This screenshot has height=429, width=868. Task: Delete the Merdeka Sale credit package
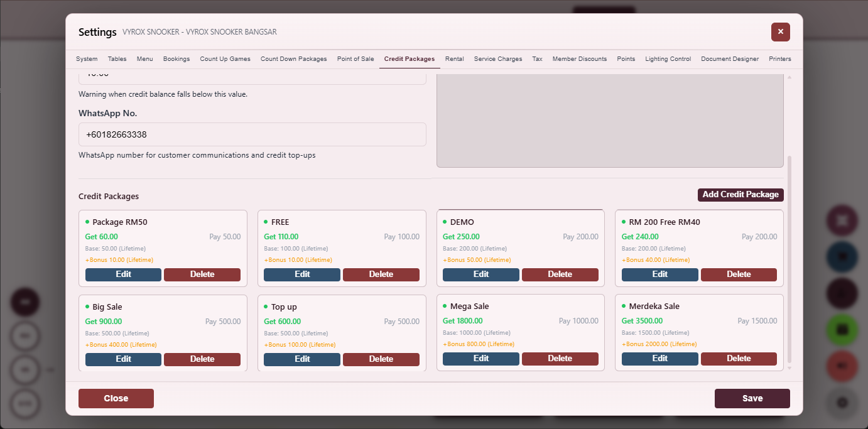[x=739, y=359]
